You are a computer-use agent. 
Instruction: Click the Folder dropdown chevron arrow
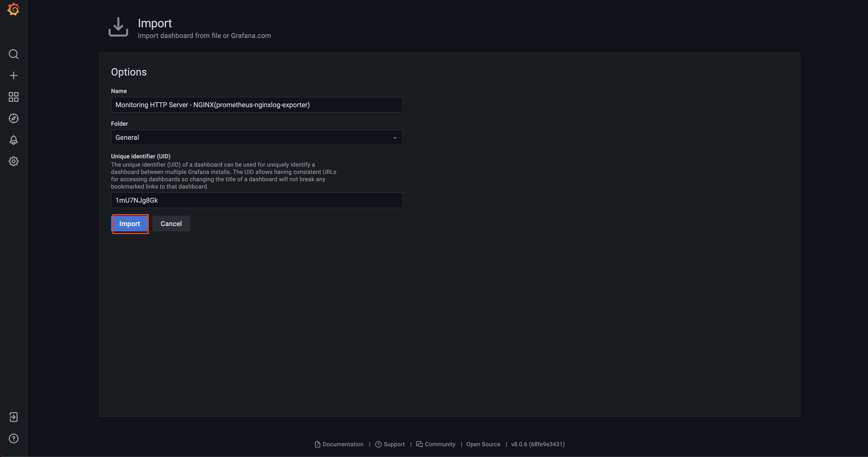pyautogui.click(x=395, y=137)
